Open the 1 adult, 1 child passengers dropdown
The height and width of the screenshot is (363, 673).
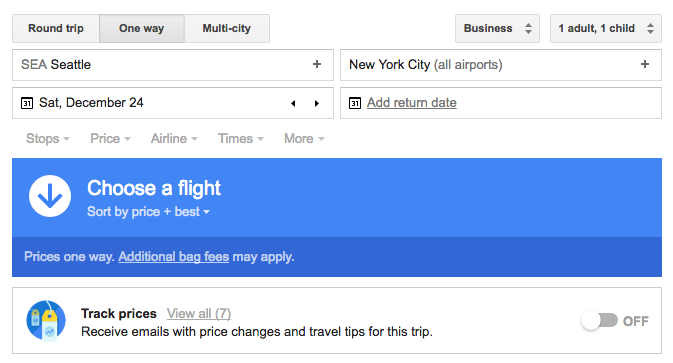pos(606,28)
